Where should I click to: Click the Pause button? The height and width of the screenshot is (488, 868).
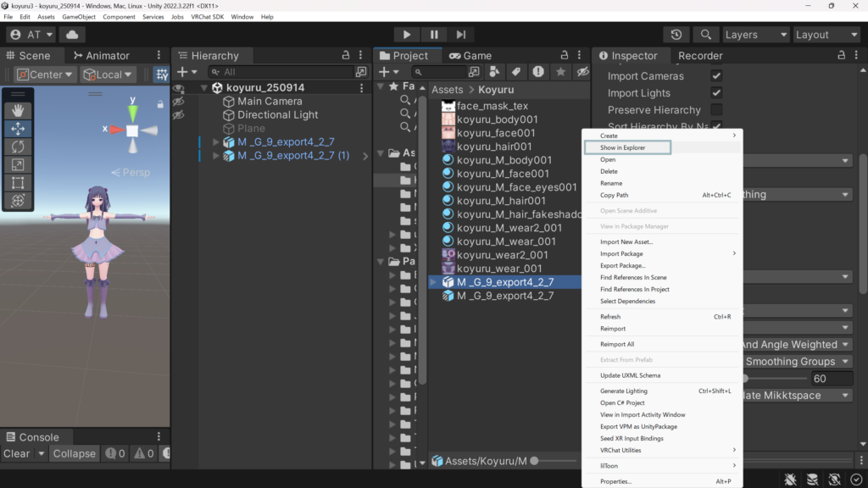point(434,34)
